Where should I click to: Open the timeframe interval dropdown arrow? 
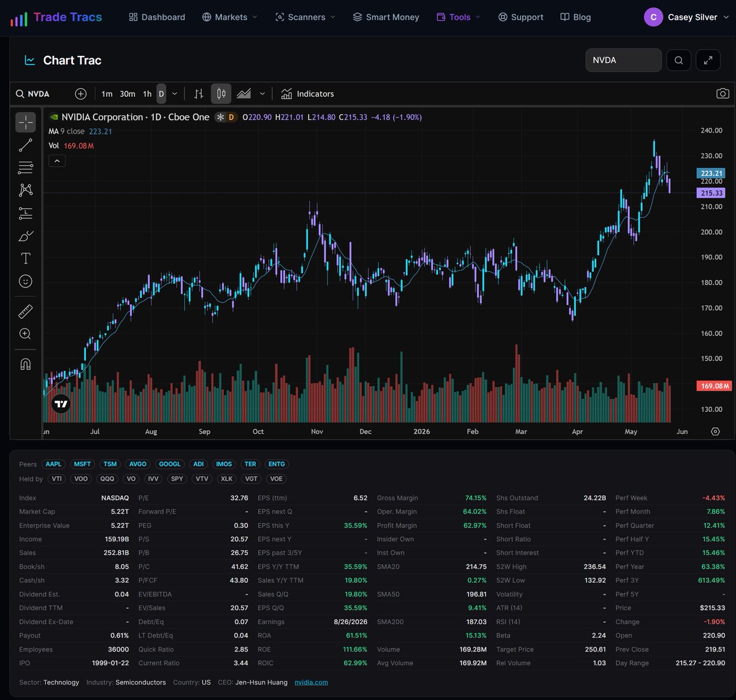[175, 94]
